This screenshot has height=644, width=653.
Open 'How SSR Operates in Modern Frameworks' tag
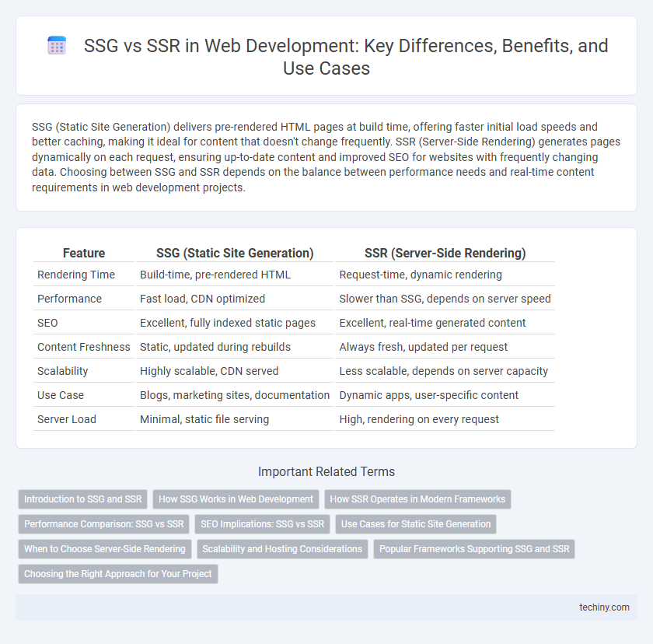417,499
